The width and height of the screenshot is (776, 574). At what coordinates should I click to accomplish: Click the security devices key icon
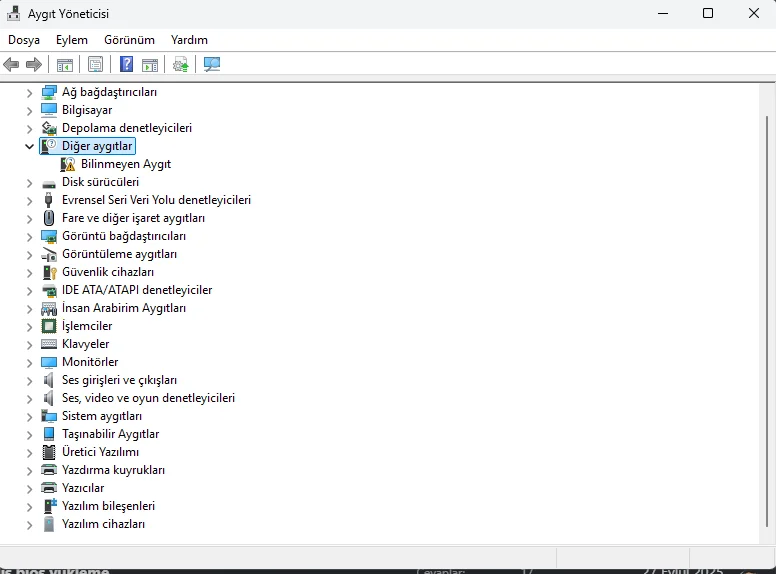49,272
